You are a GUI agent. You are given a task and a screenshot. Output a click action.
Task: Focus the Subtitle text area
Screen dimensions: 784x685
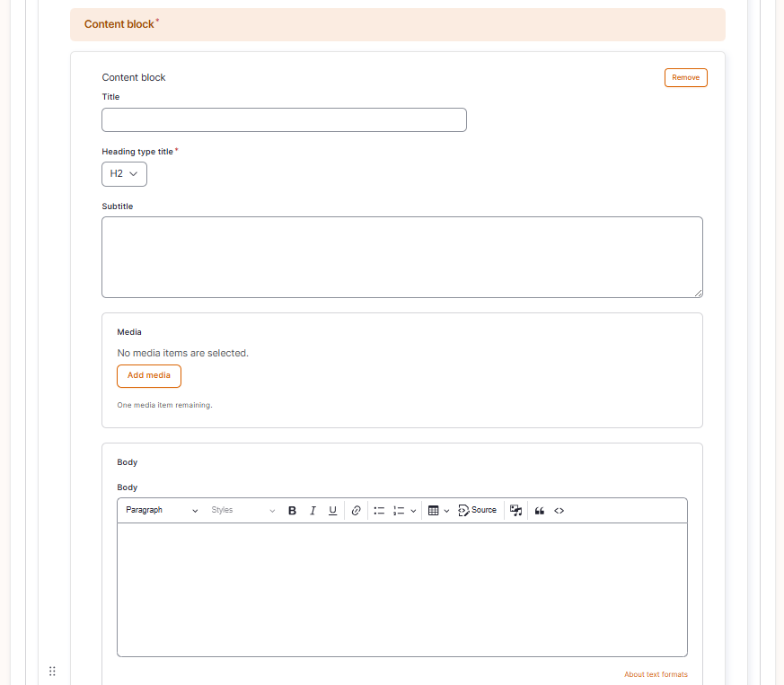coord(402,257)
